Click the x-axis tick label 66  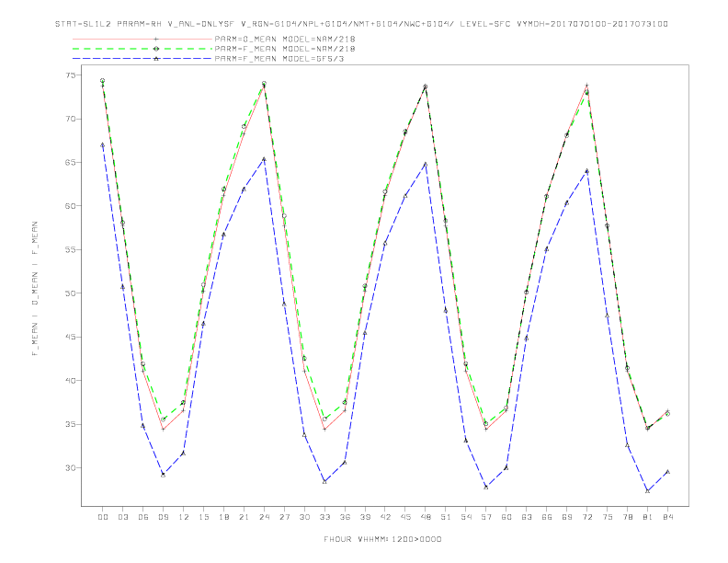tap(547, 517)
